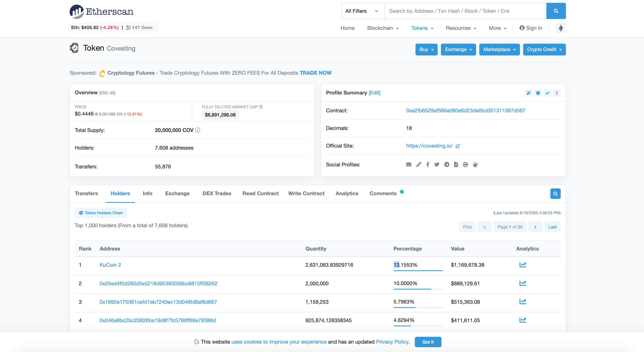Click the Got It cookie button
The height and width of the screenshot is (352, 644).
pyautogui.click(x=428, y=342)
